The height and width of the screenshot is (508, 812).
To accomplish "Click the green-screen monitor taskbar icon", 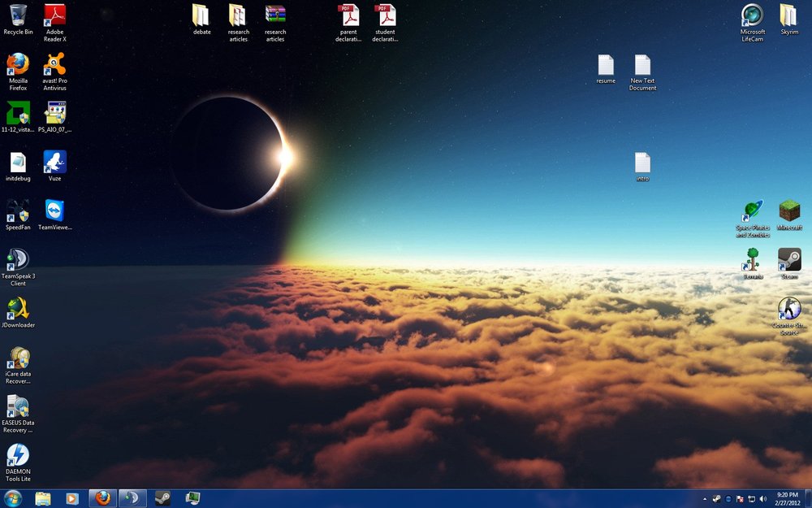I will 193,499.
